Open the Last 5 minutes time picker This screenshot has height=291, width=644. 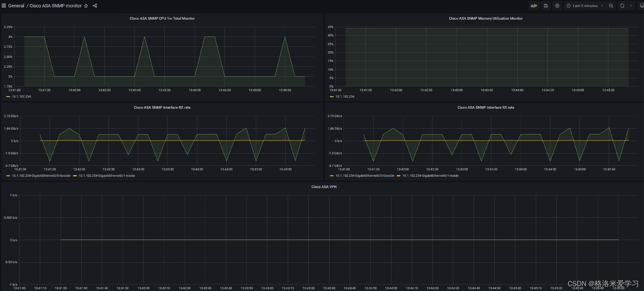(585, 6)
